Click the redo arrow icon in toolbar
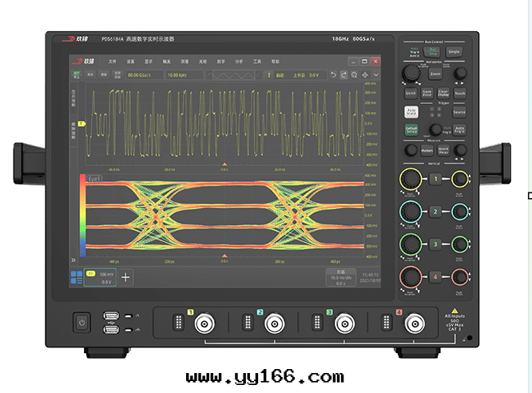The width and height of the screenshot is (532, 393). (x=343, y=75)
